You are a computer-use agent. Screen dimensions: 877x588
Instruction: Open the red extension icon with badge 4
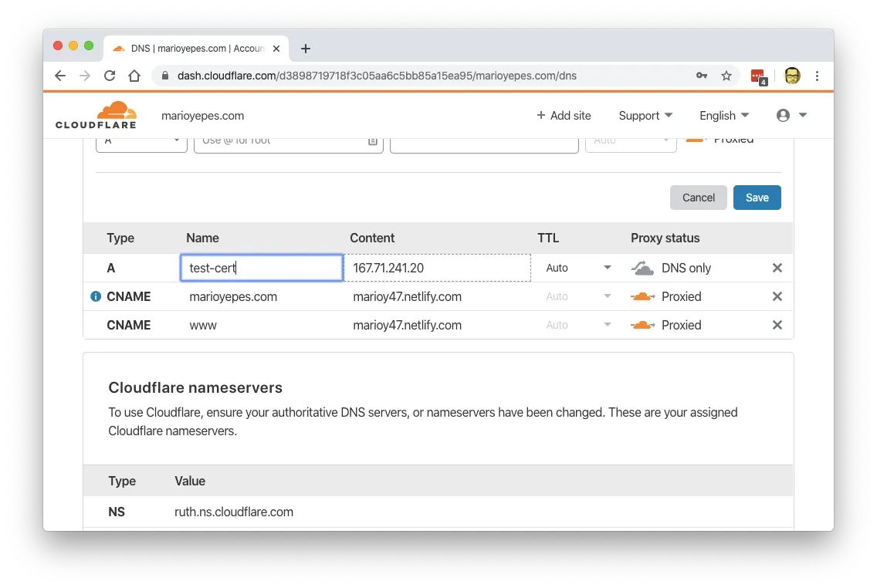tap(758, 76)
